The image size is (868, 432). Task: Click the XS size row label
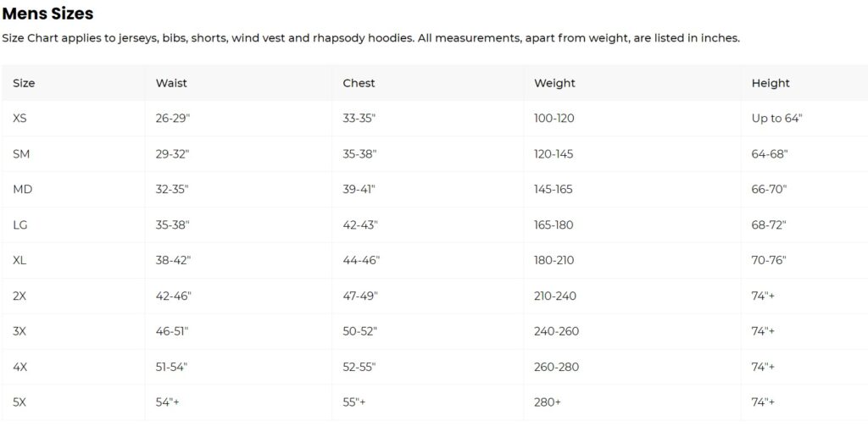pos(20,119)
